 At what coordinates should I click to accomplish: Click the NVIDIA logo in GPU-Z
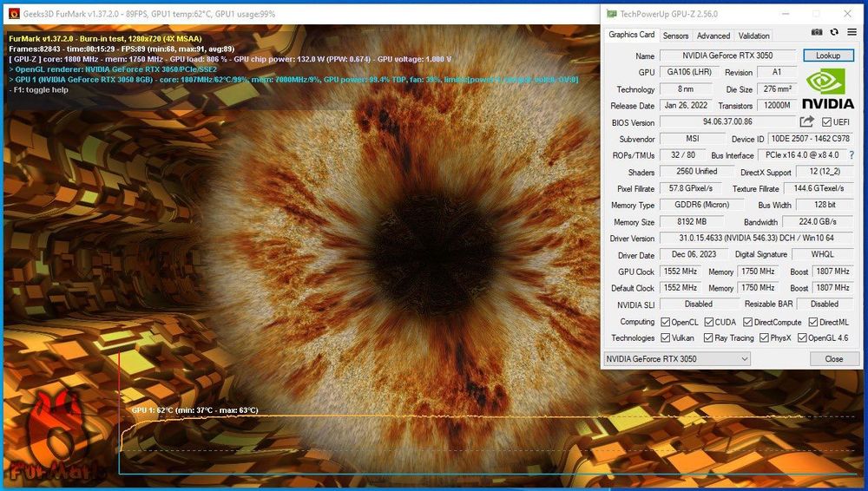coord(827,88)
